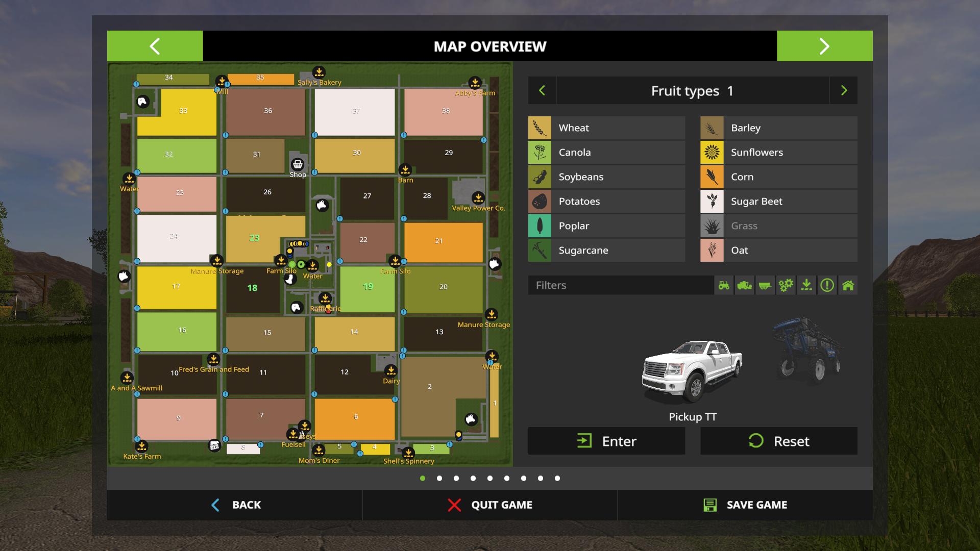The image size is (980, 551).
Task: Click Kate's Farm marker on map
Action: point(142,446)
